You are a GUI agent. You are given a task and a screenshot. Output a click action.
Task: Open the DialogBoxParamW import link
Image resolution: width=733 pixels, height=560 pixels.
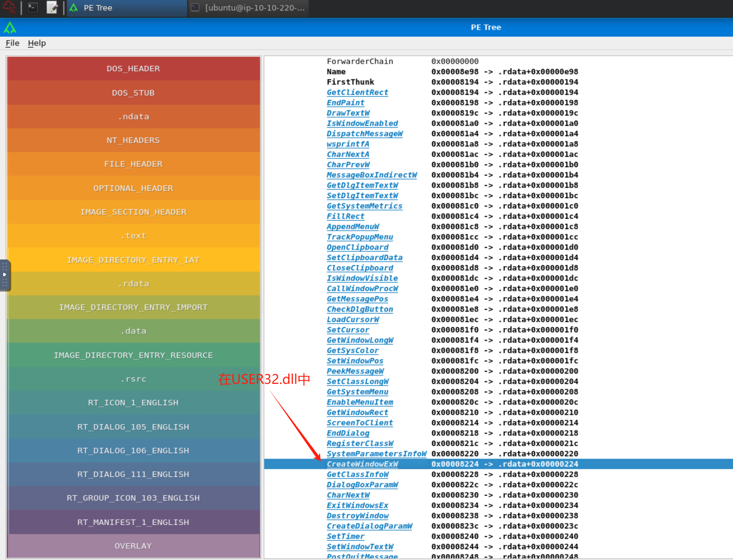(x=362, y=485)
